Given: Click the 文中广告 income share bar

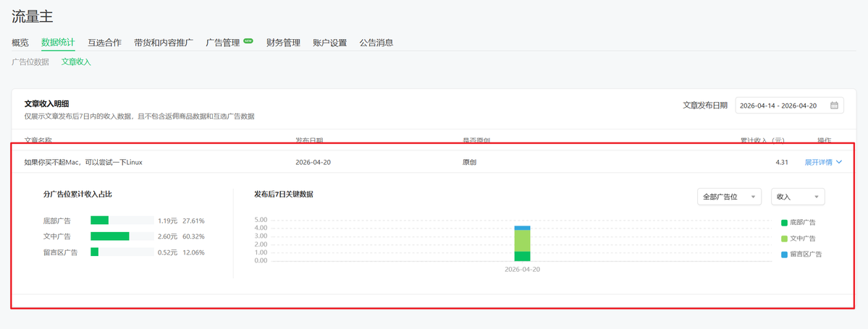Looking at the screenshot, I should pyautogui.click(x=122, y=236).
